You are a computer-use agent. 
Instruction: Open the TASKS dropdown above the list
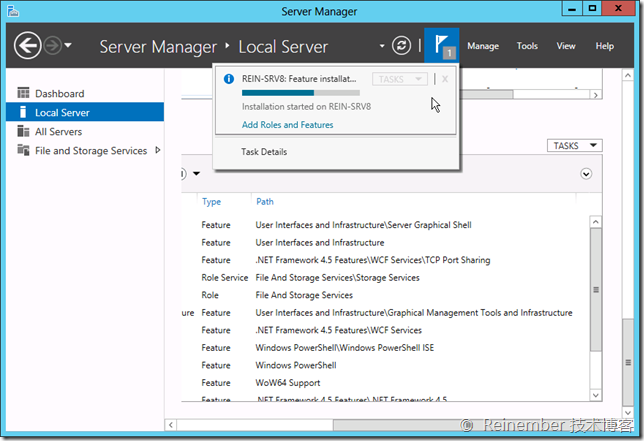pyautogui.click(x=576, y=146)
